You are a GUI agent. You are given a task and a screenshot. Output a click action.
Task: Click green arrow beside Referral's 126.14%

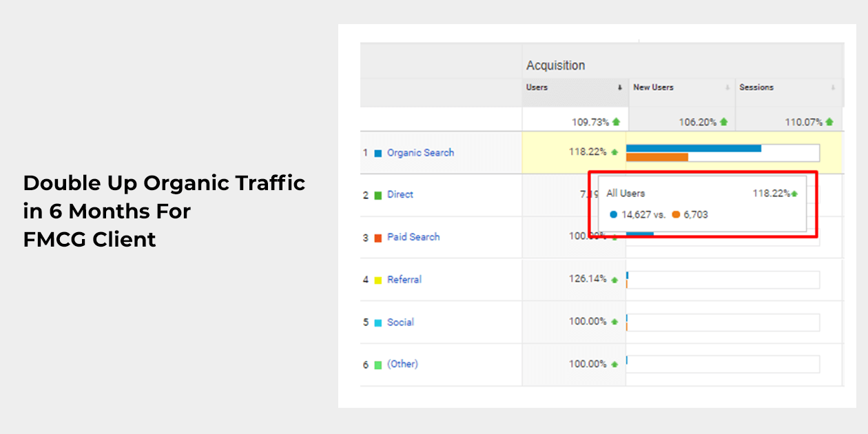click(x=614, y=280)
